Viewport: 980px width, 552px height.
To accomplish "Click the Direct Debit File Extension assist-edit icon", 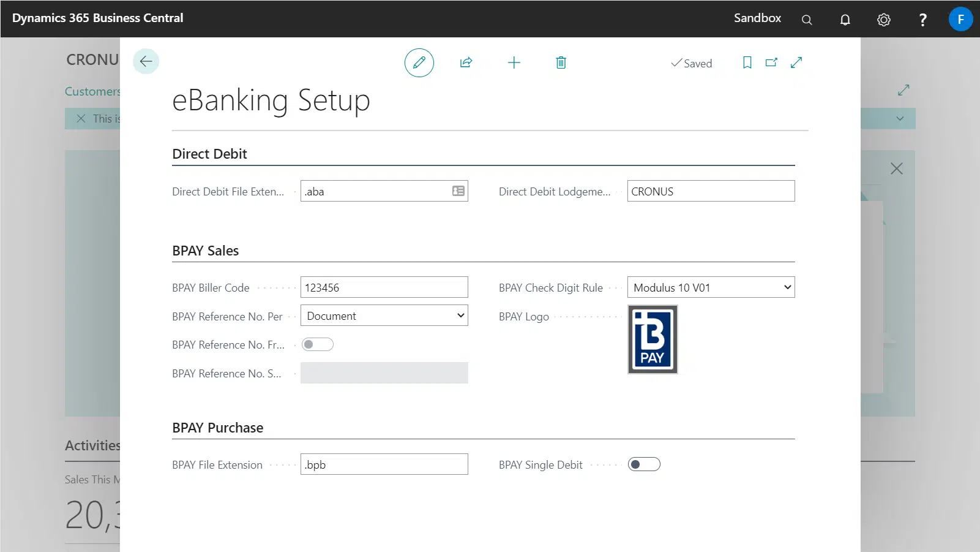I will tap(457, 191).
